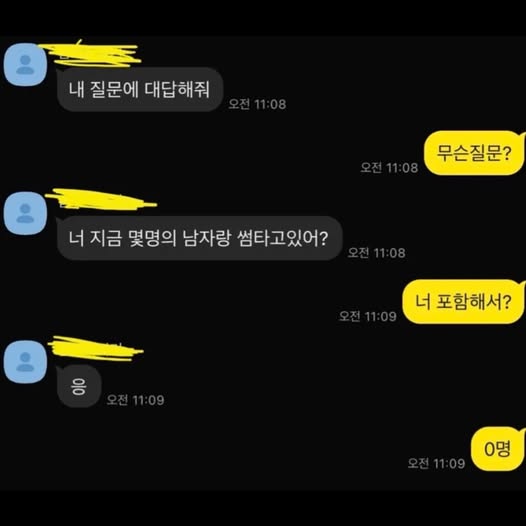Image resolution: width=526 pixels, height=526 pixels.
Task: Click the black bar above the chat
Action: [263, 18]
